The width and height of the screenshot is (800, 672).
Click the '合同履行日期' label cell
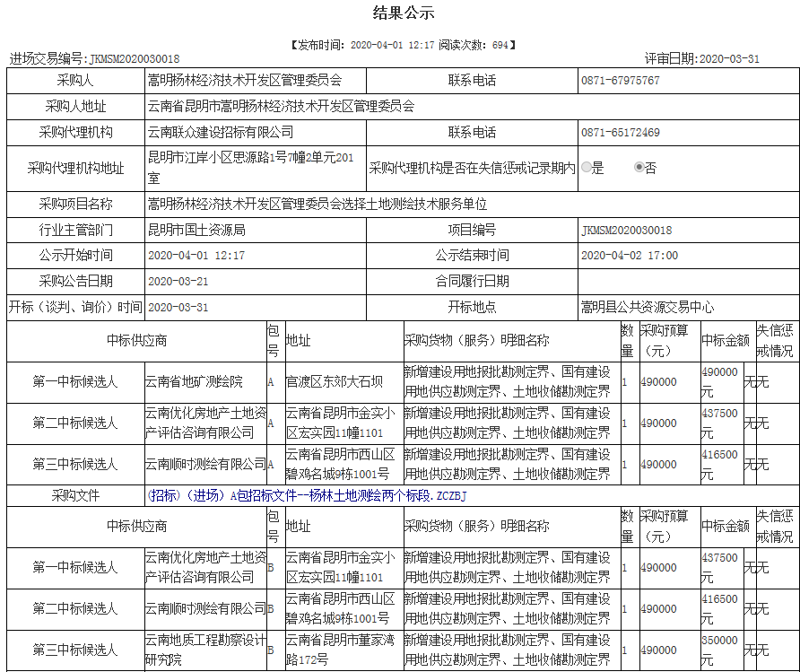472,282
